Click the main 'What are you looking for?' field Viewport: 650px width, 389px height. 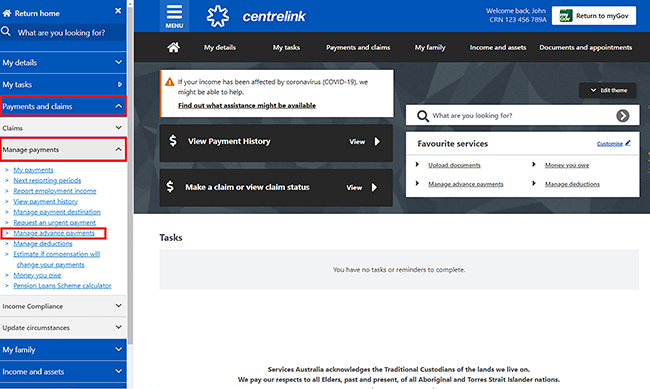522,115
